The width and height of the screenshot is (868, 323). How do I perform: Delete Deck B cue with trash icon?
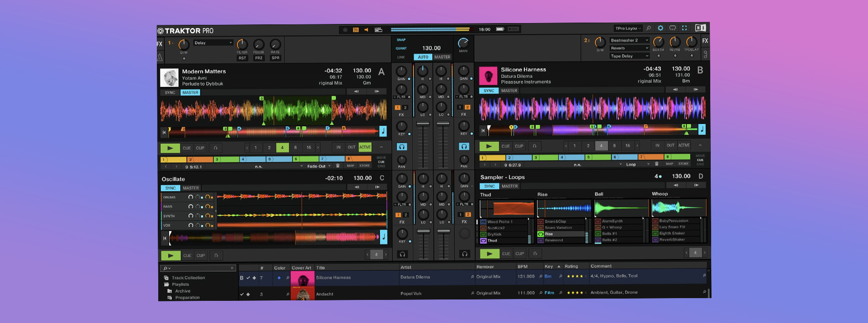[657, 164]
